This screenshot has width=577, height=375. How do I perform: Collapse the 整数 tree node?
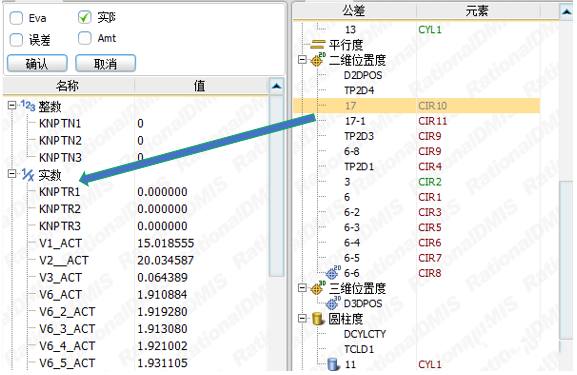[12, 106]
